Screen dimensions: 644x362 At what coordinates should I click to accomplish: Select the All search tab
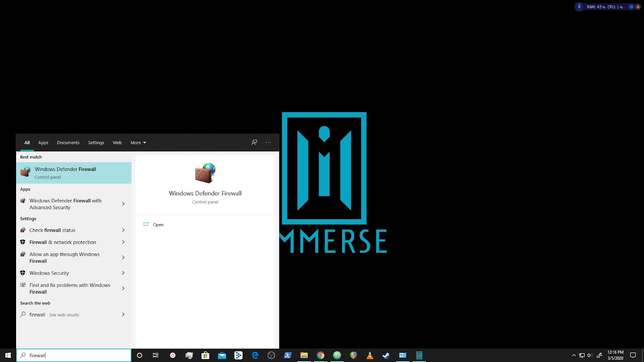click(27, 142)
